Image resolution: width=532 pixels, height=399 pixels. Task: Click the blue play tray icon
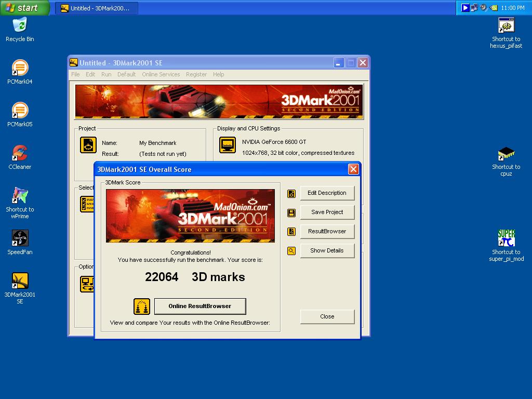pos(465,7)
